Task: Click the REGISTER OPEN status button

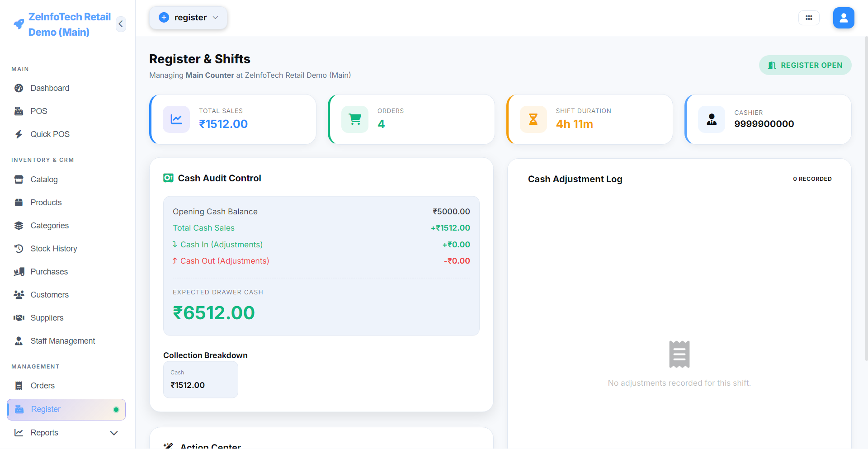Action: tap(805, 65)
